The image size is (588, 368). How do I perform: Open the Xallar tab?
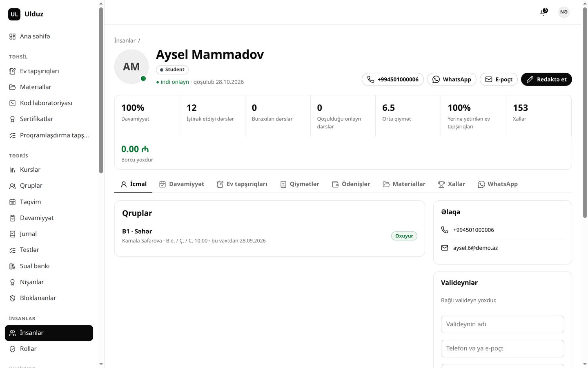pyautogui.click(x=452, y=184)
